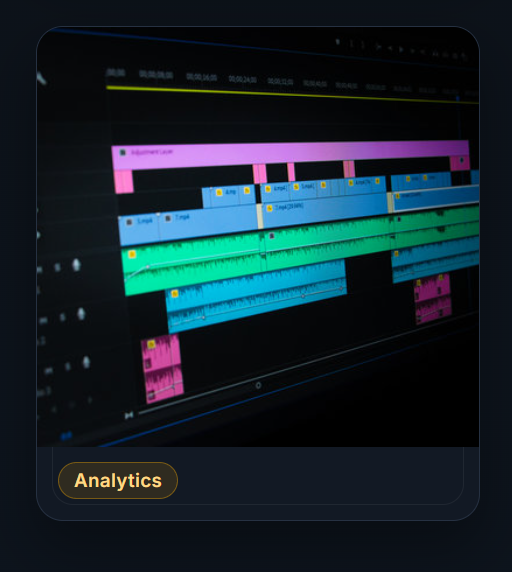Viewport: 512px width, 572px height.
Task: Click the 00;00;24;00 timecode on the ruler
Action: coord(243,79)
